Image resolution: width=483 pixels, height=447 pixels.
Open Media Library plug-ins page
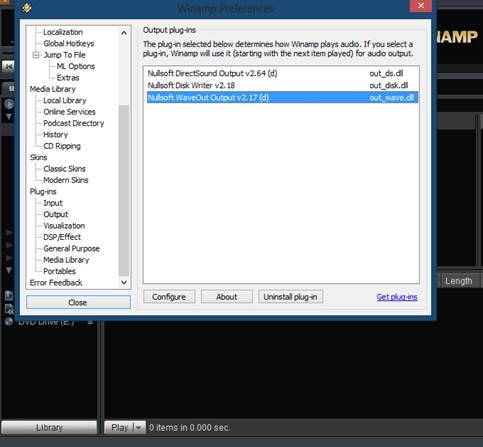pos(66,260)
